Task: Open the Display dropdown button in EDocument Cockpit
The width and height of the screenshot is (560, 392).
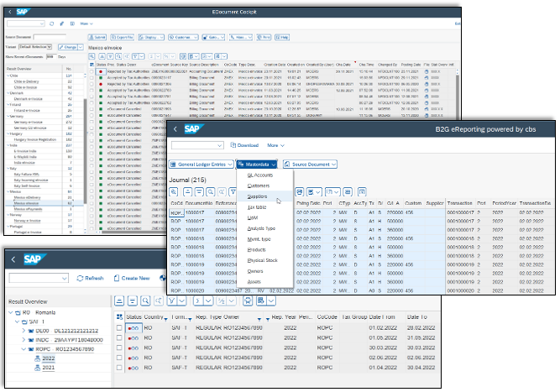Action: click(x=151, y=37)
